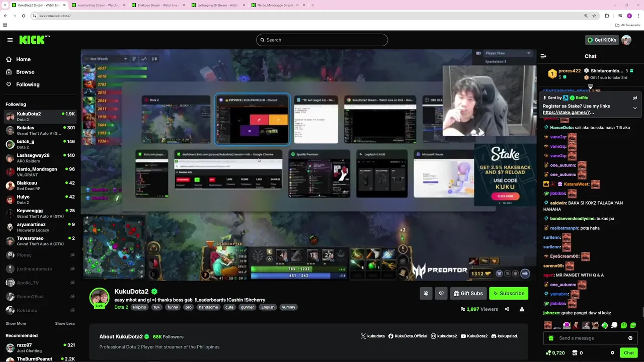Open the stake.games link in pinned message
Screen dimensions: 644x362
click(x=568, y=112)
